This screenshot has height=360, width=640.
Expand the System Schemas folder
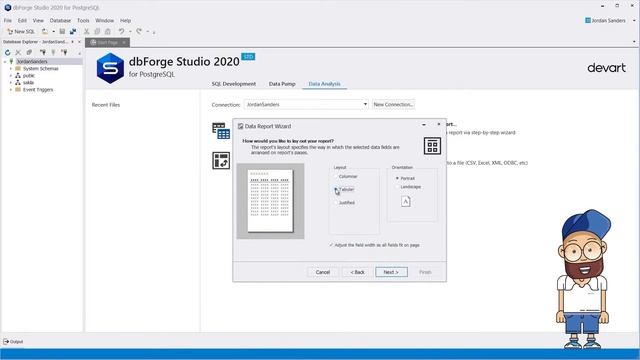pos(11,69)
